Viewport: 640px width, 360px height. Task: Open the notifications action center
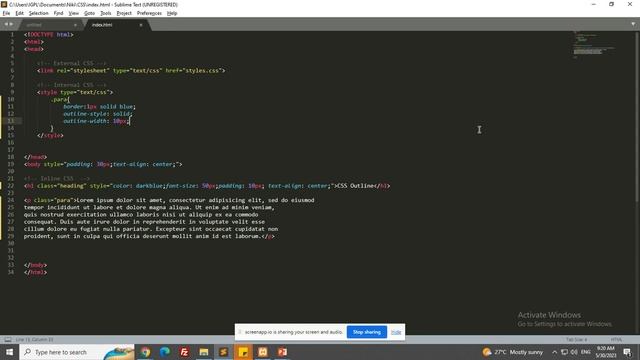click(x=628, y=352)
